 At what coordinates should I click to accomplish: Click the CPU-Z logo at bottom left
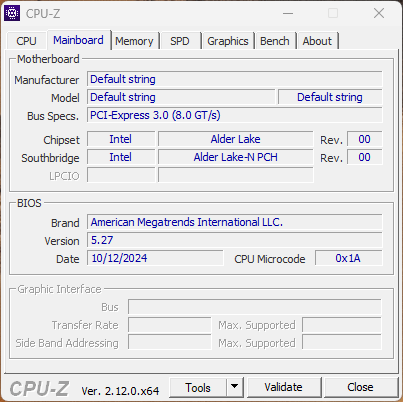pyautogui.click(x=39, y=389)
